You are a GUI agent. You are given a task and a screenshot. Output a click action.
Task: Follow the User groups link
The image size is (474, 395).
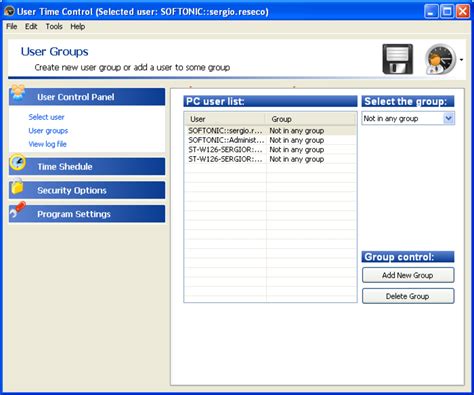pos(48,131)
